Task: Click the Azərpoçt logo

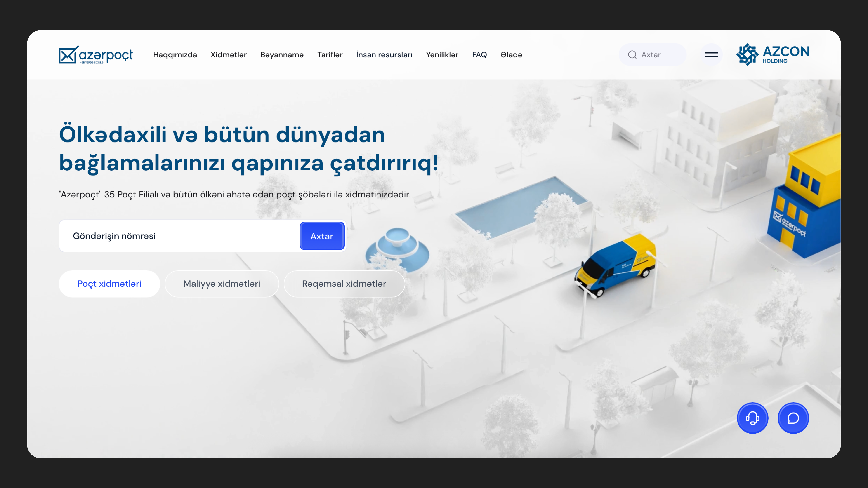Action: [96, 54]
